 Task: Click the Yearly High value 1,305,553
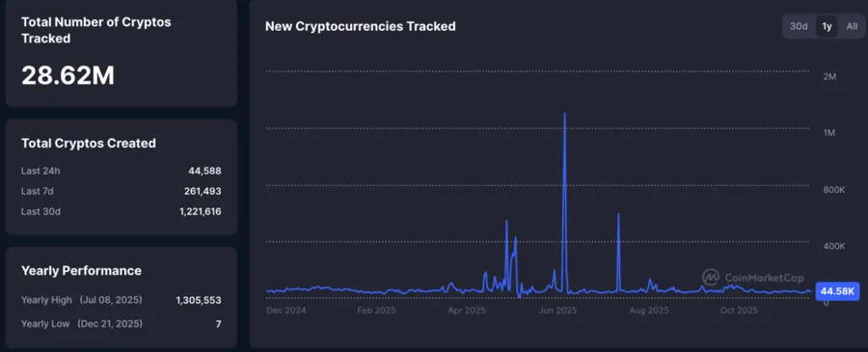[199, 300]
